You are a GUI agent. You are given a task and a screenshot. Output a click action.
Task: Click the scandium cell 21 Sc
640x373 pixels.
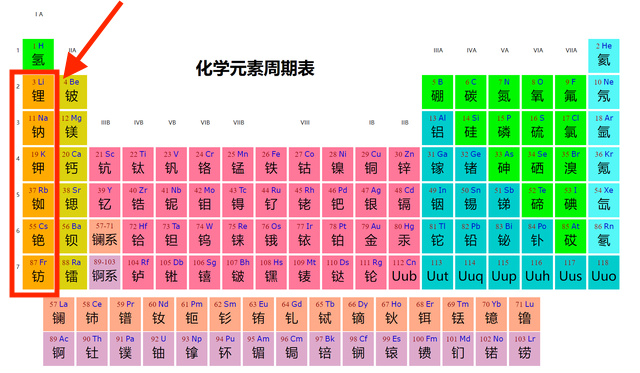[104, 164]
